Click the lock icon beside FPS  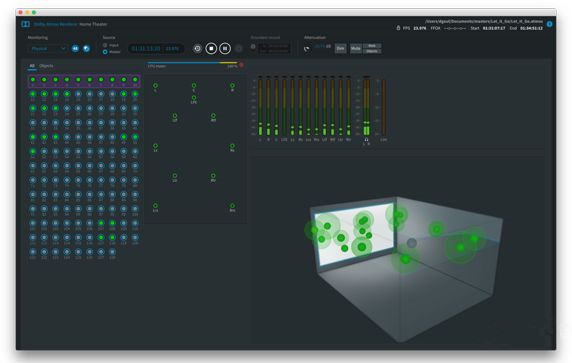pos(398,28)
